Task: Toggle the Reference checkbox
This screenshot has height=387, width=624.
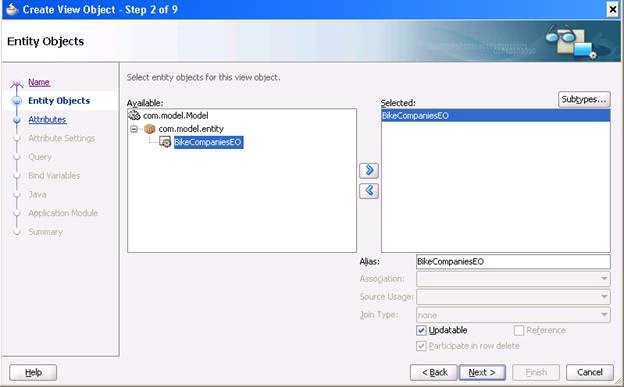Action: pos(519,330)
